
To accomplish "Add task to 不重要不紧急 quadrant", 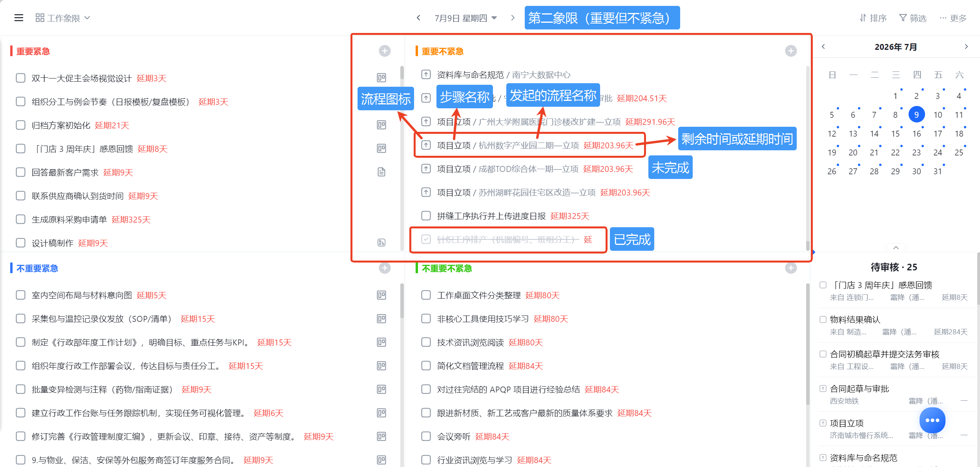I will coord(791,268).
